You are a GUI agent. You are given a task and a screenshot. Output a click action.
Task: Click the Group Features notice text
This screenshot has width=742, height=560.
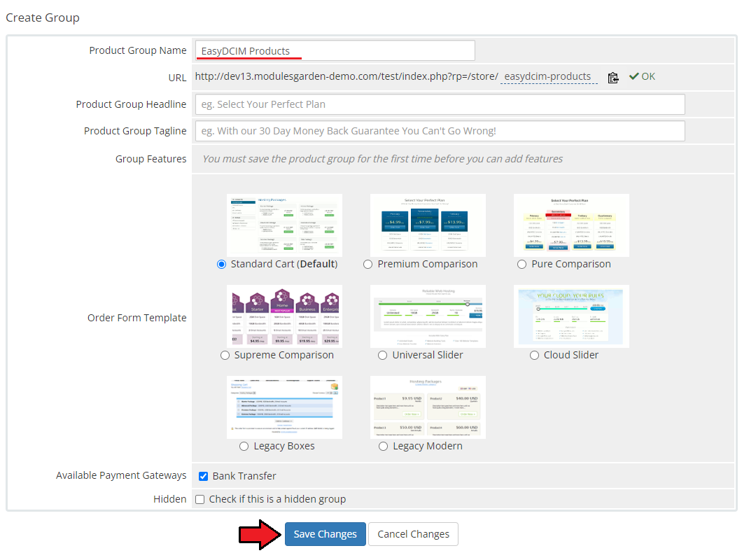coord(382,159)
